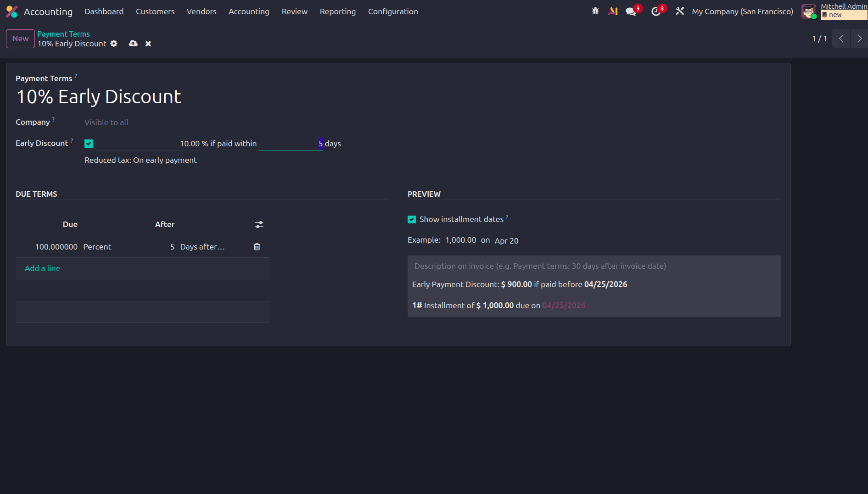868x494 pixels.
Task: Delete the 100% due term line via trash icon
Action: (x=257, y=246)
